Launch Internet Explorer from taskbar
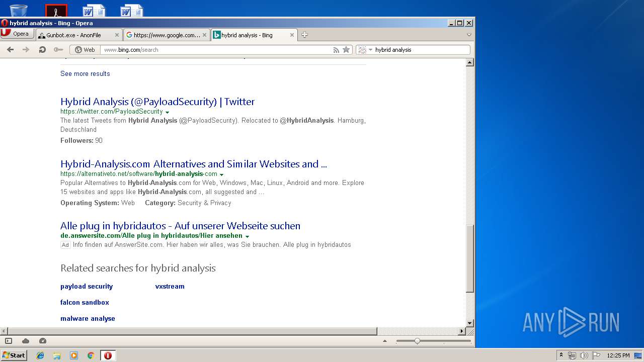 (x=40, y=355)
